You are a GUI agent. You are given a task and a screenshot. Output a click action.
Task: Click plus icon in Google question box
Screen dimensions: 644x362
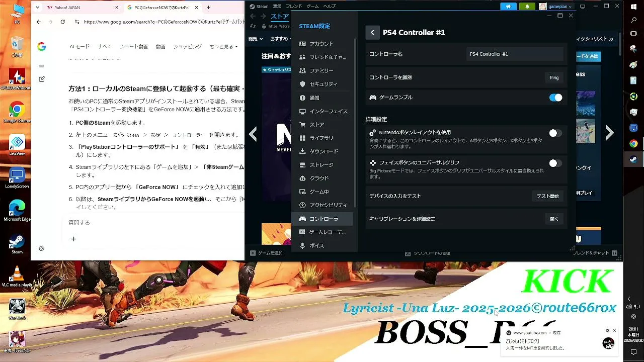73,239
